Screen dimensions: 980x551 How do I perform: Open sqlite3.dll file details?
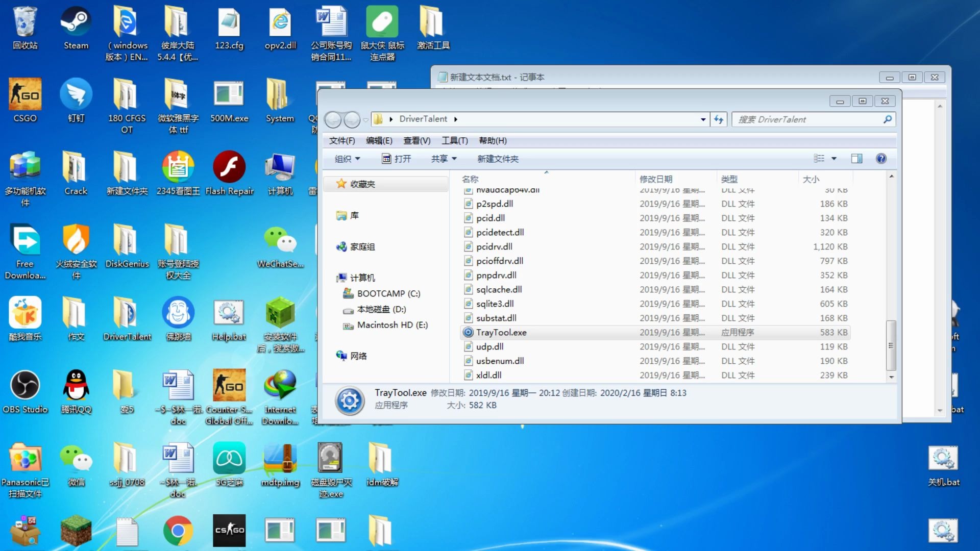[x=495, y=304]
